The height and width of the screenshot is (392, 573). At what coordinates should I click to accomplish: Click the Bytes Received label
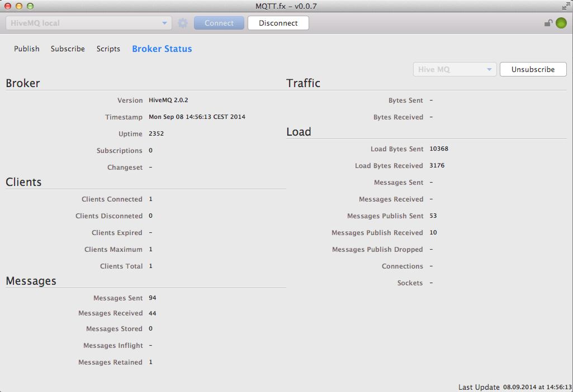pyautogui.click(x=398, y=117)
